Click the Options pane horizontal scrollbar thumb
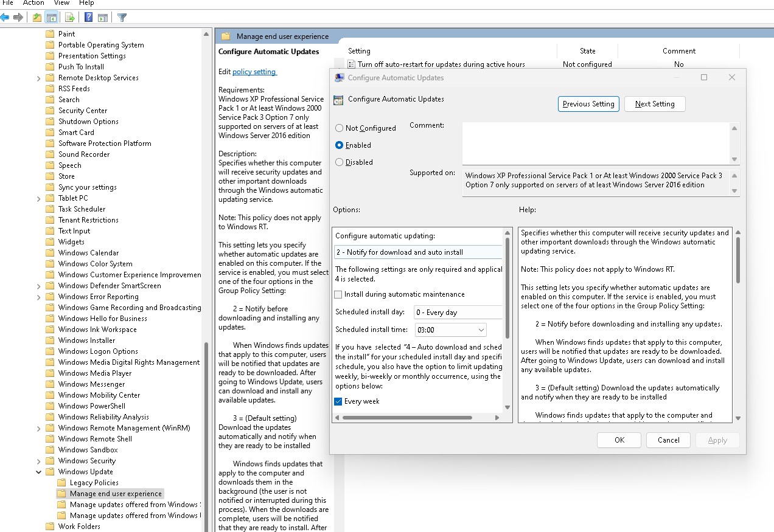Image resolution: width=774 pixels, height=532 pixels. [407, 418]
